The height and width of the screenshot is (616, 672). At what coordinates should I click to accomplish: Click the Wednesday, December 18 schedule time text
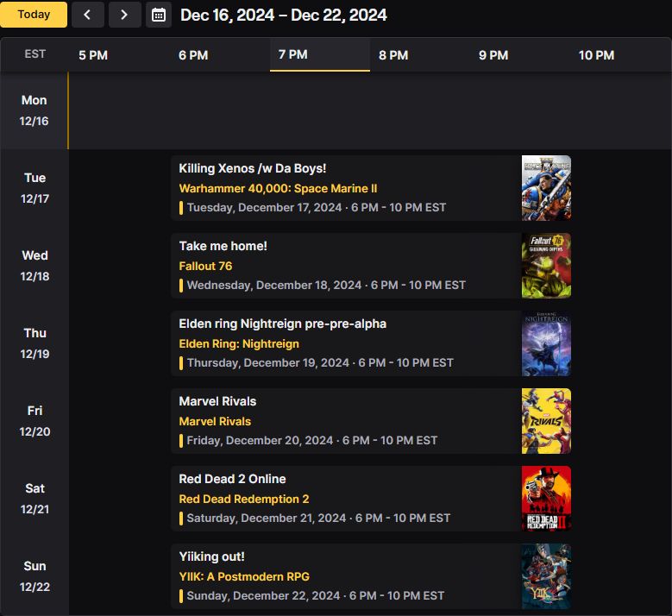(x=326, y=285)
